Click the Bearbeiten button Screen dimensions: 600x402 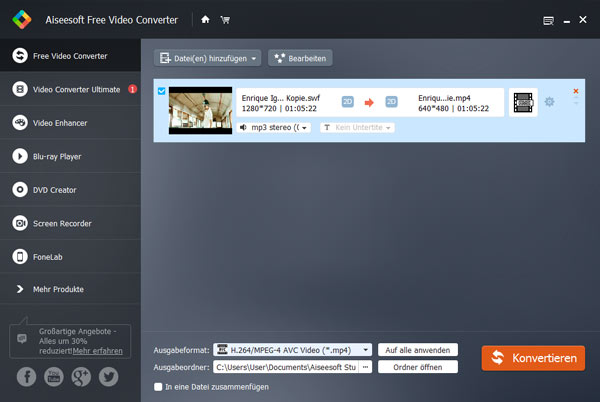[300, 58]
